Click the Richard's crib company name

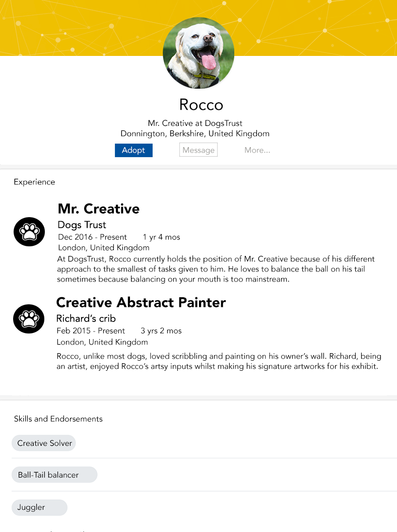pos(86,318)
